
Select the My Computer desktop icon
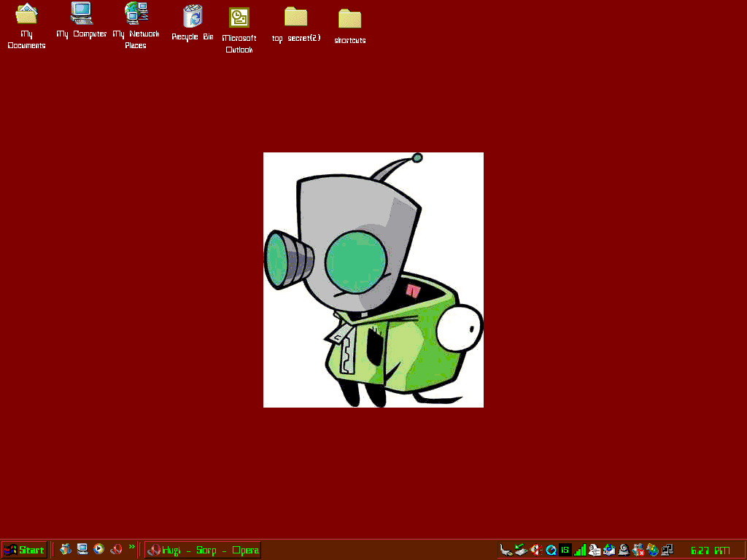[x=82, y=20]
